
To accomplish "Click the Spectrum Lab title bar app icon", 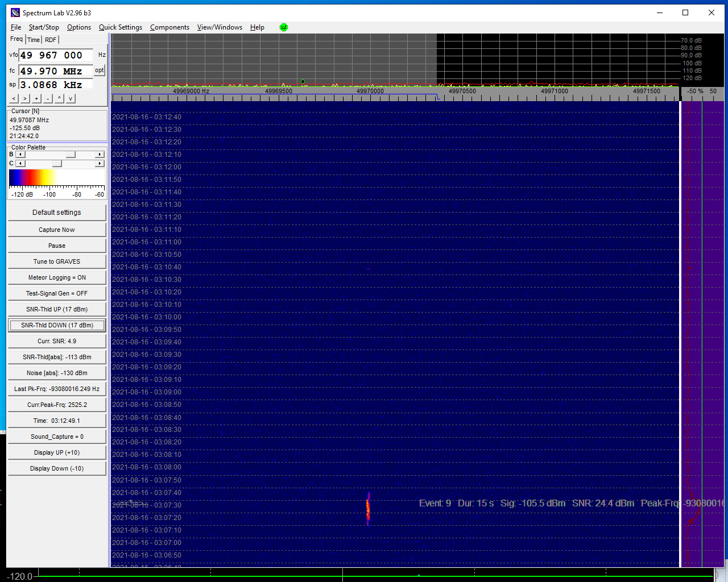I will [x=15, y=13].
